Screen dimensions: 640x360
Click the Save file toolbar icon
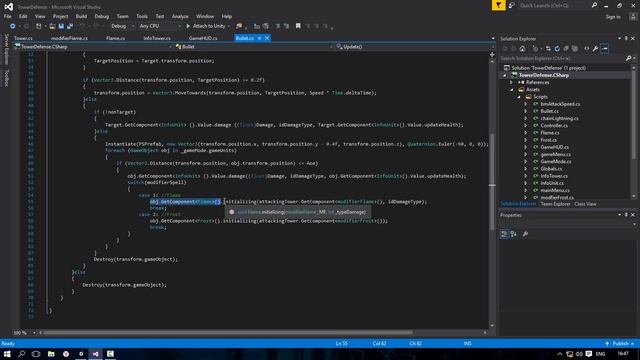pyautogui.click(x=61, y=26)
